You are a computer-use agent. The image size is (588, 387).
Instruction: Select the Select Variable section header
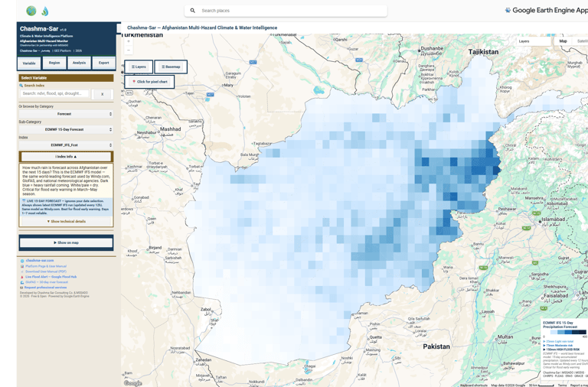(x=66, y=78)
